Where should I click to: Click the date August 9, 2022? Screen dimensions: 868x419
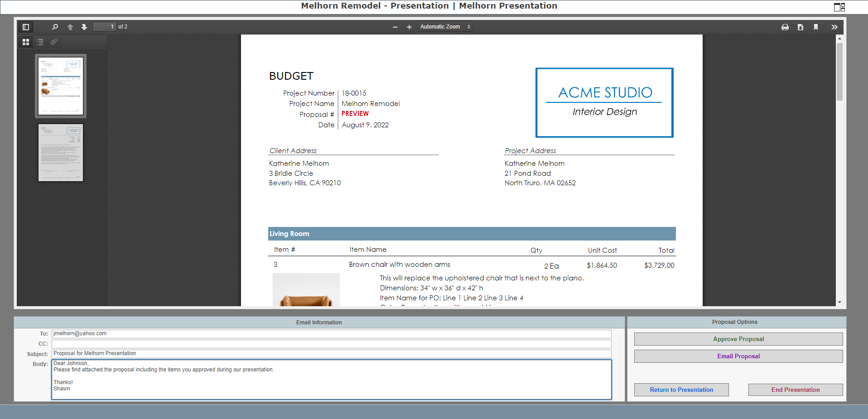click(365, 125)
